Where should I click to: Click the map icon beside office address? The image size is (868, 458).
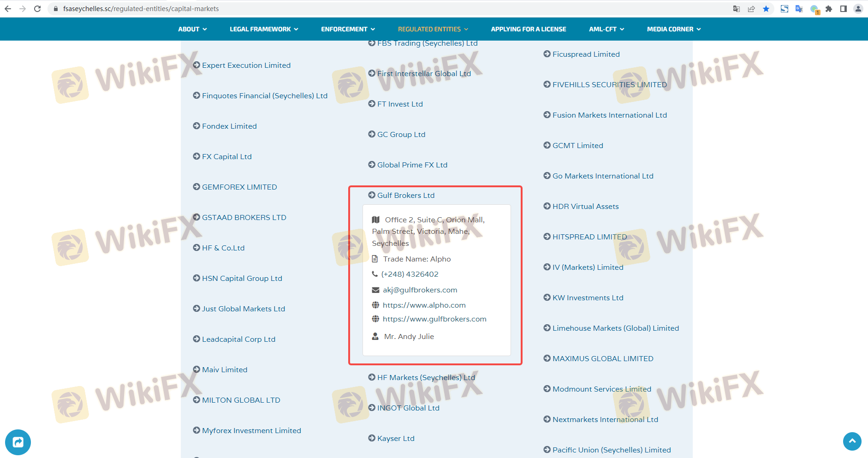coord(376,220)
